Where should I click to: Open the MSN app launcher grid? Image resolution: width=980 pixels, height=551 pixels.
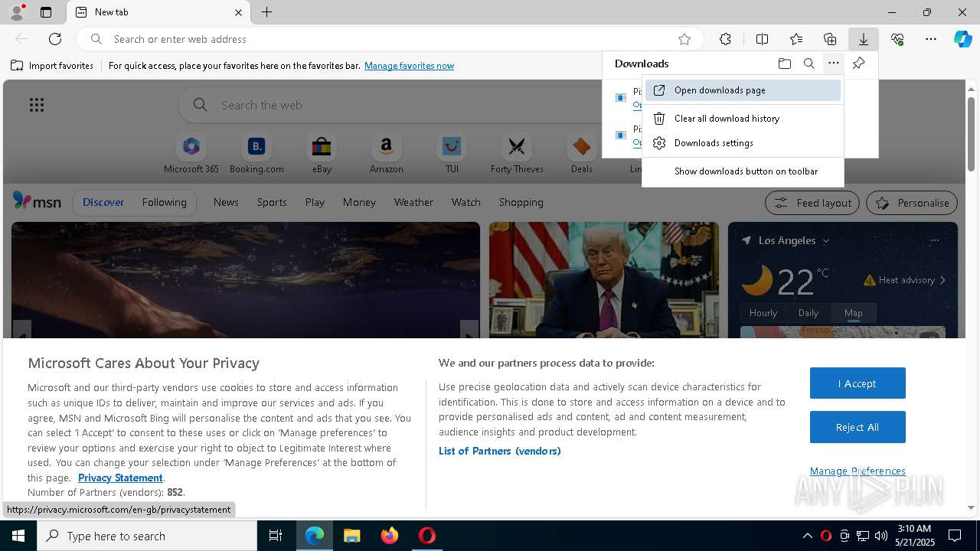(36, 105)
